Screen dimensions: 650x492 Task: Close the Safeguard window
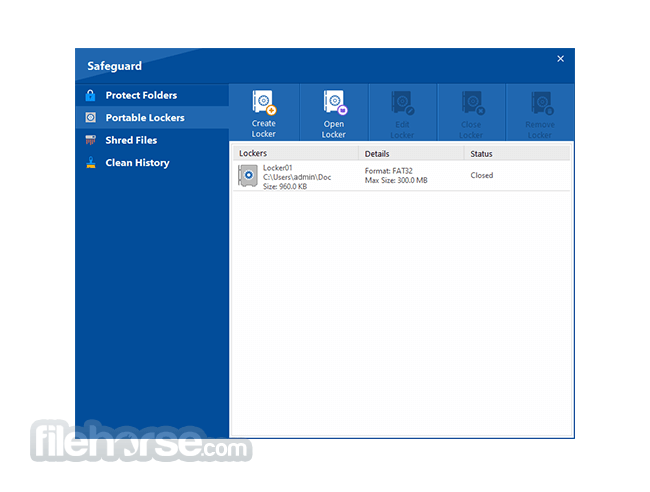[x=560, y=59]
